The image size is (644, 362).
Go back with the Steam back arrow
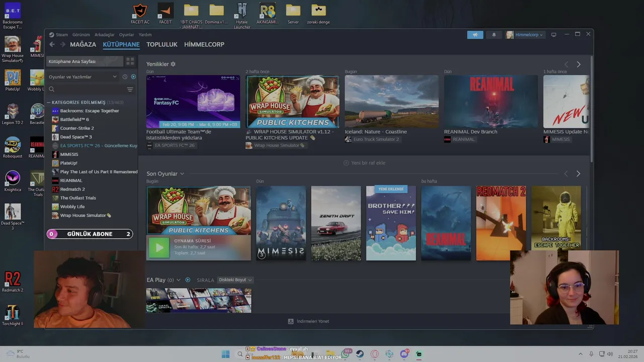52,44
